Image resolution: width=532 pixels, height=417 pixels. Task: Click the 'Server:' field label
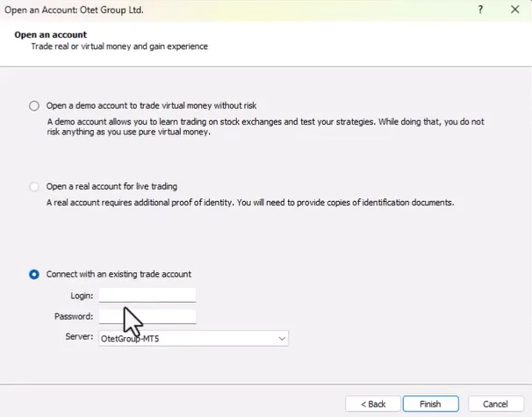pos(79,337)
